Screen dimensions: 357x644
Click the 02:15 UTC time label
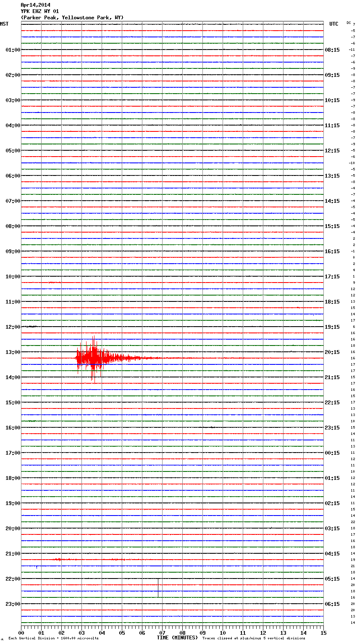332,503
